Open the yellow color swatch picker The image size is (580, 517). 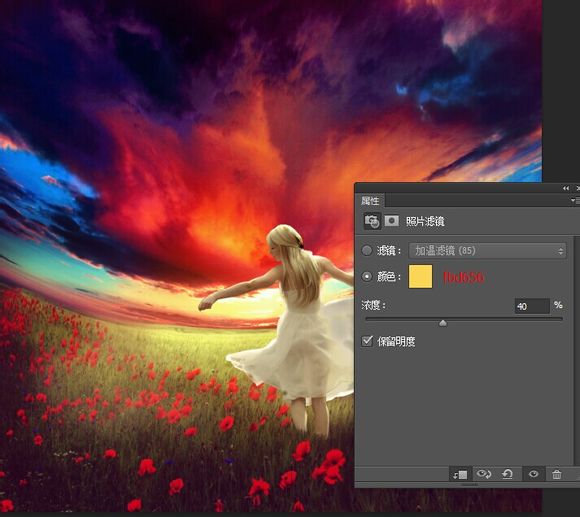[420, 276]
